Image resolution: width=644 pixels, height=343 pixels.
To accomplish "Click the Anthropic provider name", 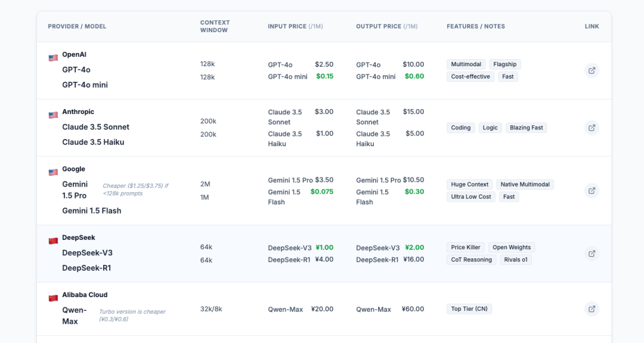I will click(78, 112).
